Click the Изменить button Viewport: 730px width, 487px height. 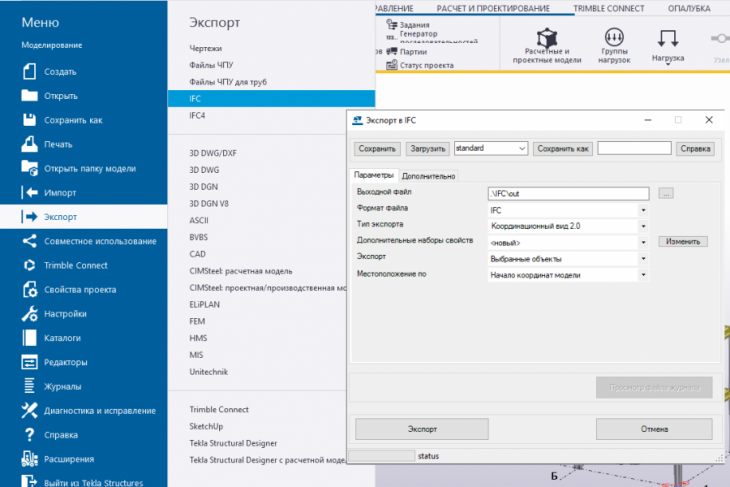point(683,241)
